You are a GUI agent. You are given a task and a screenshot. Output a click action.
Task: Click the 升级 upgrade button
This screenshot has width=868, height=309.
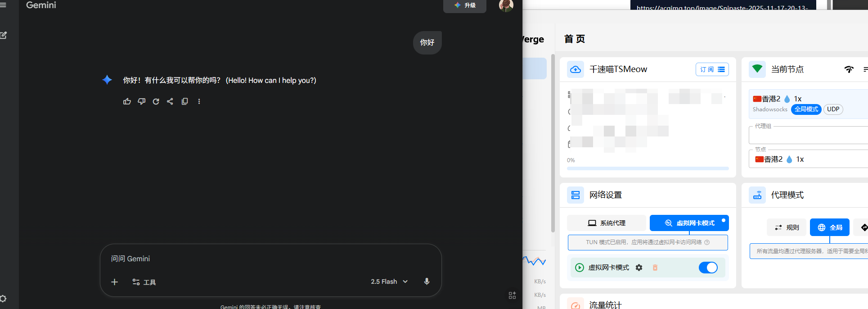(465, 5)
